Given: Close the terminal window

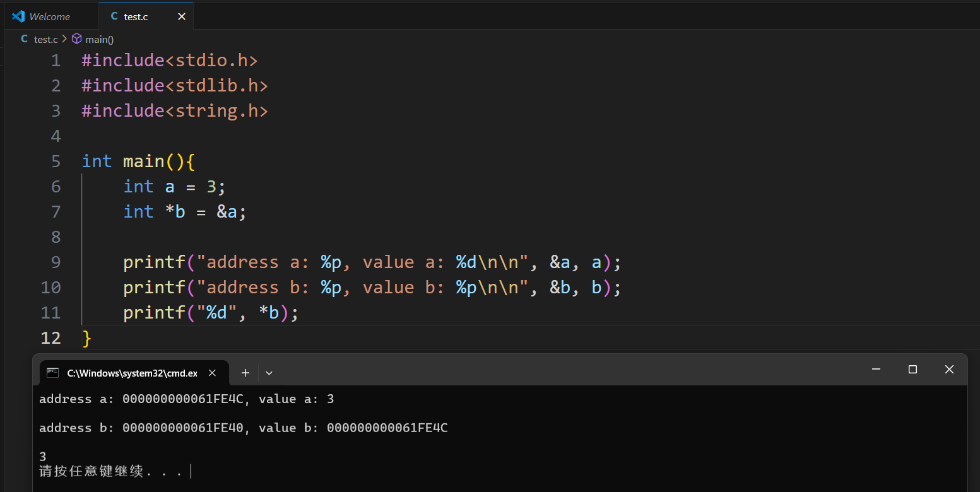Looking at the screenshot, I should (x=949, y=370).
